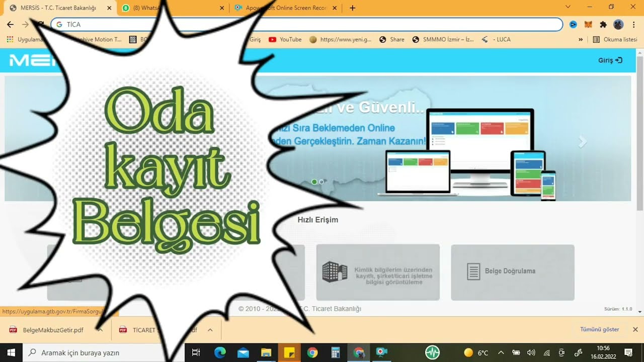The image size is (644, 362).
Task: Click the Windows search box
Action: [x=104, y=352]
